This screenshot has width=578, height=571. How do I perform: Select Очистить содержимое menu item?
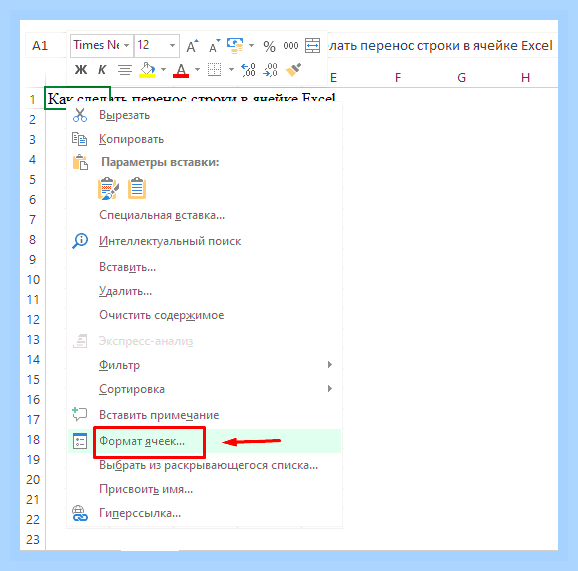pos(205,315)
